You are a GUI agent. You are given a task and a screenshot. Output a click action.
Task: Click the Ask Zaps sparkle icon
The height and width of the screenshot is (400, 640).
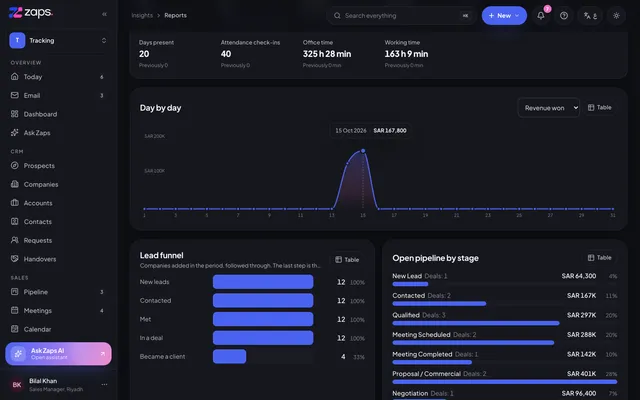(x=15, y=132)
